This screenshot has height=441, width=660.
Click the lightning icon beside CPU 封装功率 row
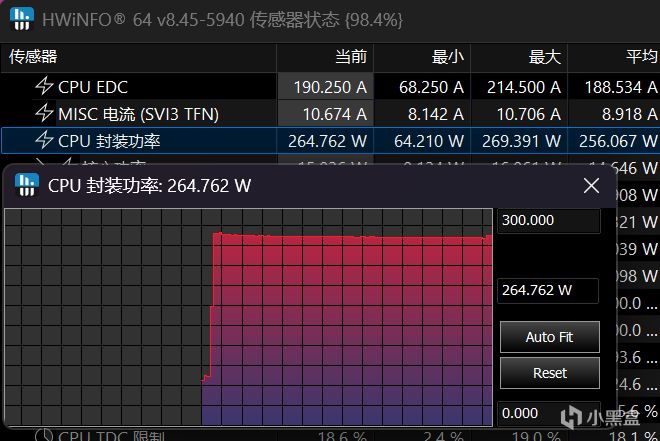(44, 140)
